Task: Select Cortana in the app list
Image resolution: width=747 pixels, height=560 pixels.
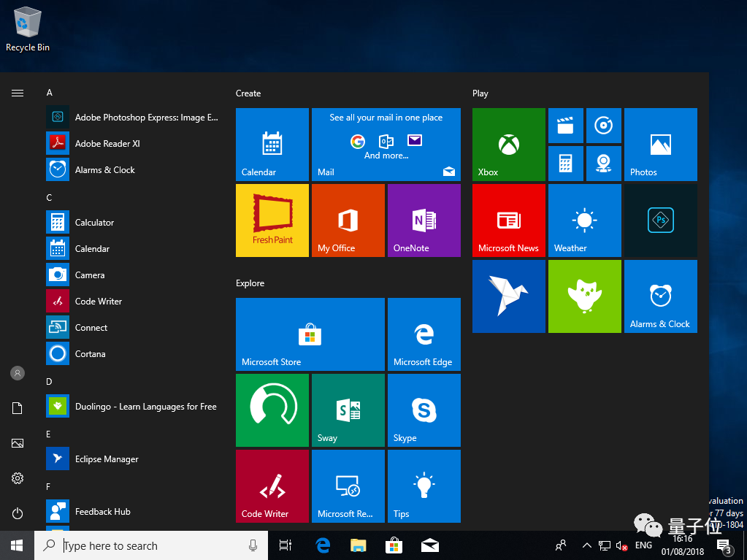Action: click(91, 354)
